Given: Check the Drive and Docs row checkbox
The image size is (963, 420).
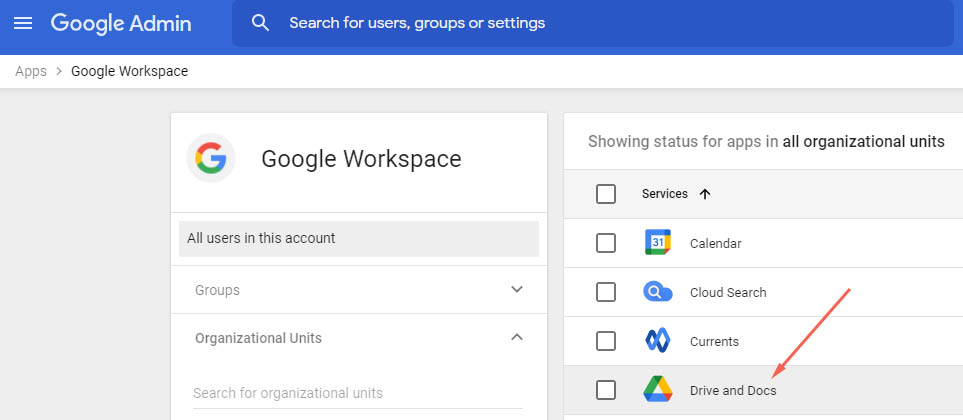Looking at the screenshot, I should (606, 390).
